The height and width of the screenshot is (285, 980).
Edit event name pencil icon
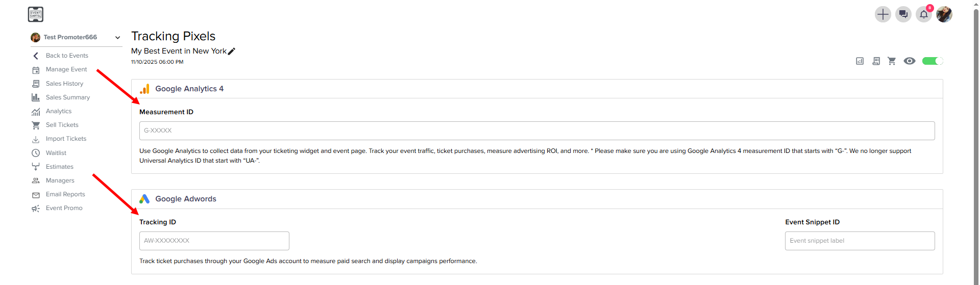pyautogui.click(x=231, y=51)
